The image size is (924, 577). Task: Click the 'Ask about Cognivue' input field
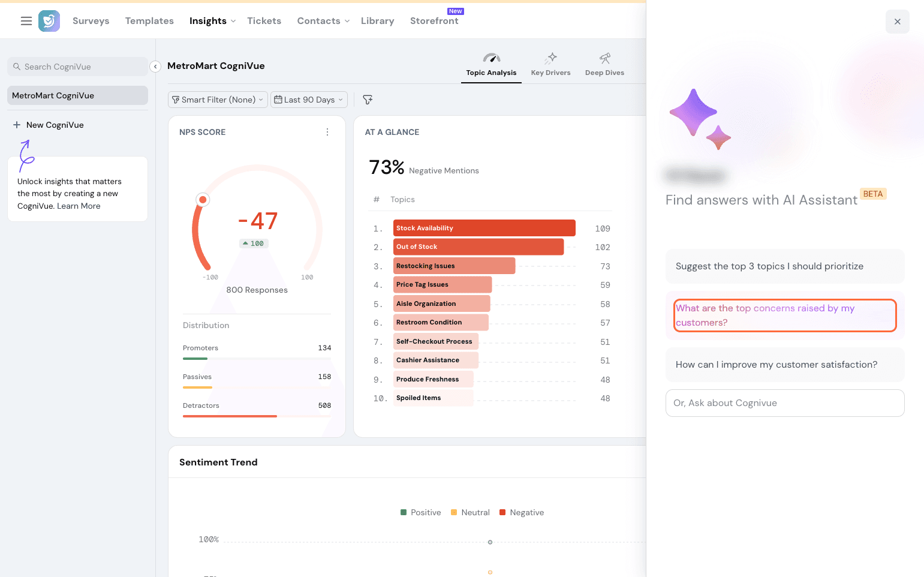(784, 403)
